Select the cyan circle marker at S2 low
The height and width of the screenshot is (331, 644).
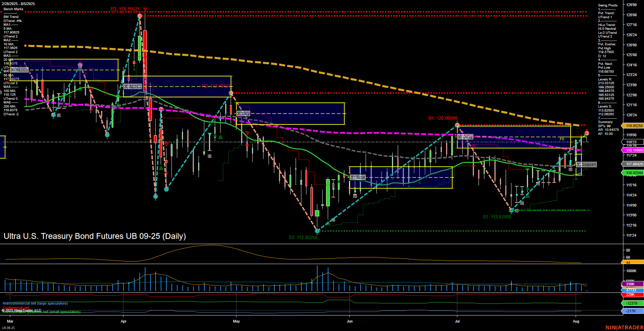tap(317, 231)
